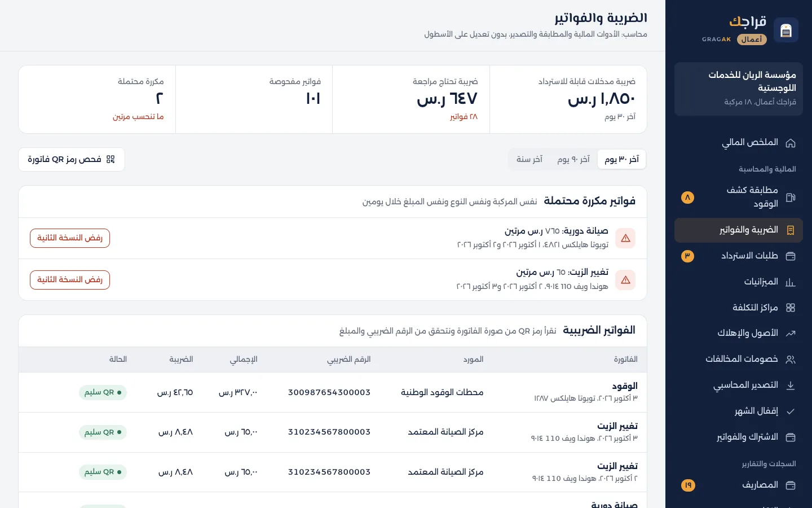The width and height of the screenshot is (812, 508).
Task: Click the receipt icon beside الضريبة والفواتير
Action: (791, 230)
